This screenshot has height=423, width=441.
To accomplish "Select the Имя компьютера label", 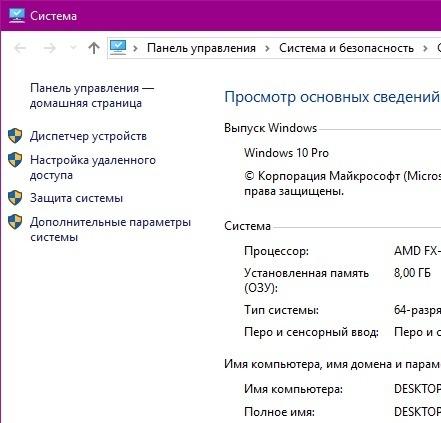I will click(x=293, y=389).
